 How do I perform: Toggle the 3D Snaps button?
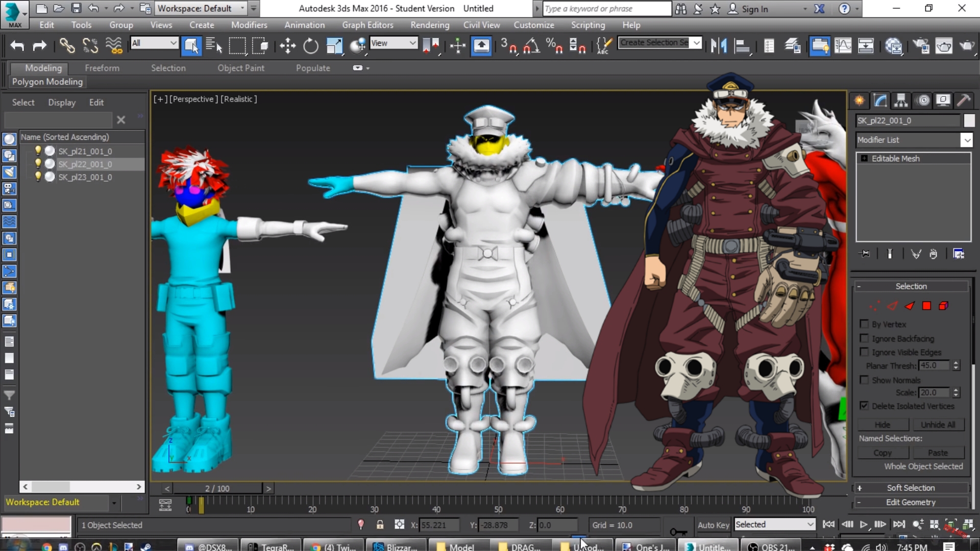(x=508, y=46)
